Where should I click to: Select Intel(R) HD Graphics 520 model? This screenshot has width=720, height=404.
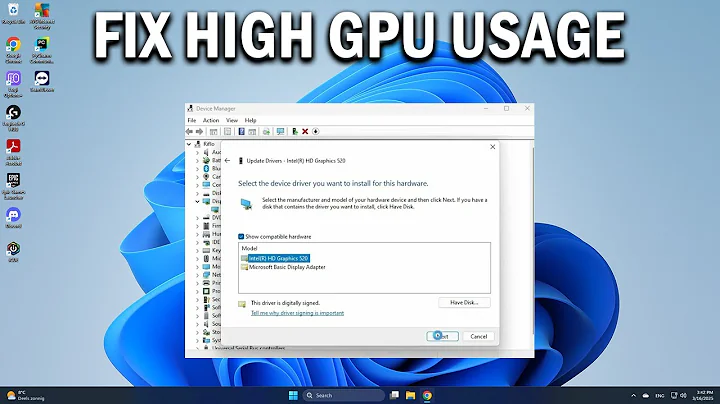tap(278, 258)
